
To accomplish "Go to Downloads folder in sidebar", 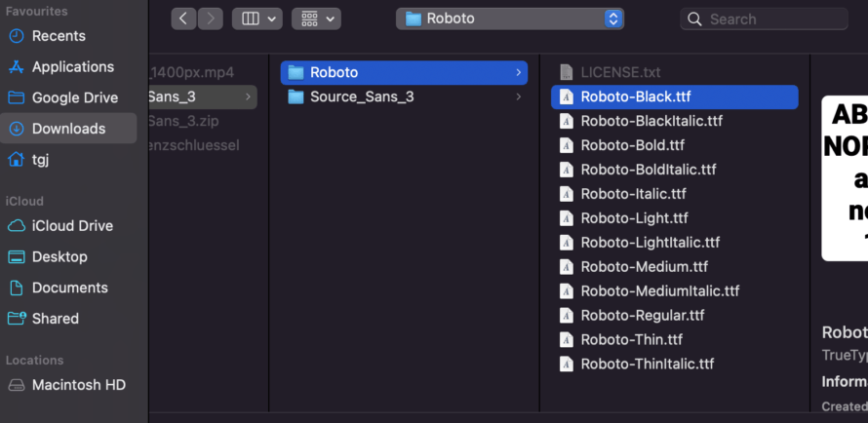I will coord(68,129).
